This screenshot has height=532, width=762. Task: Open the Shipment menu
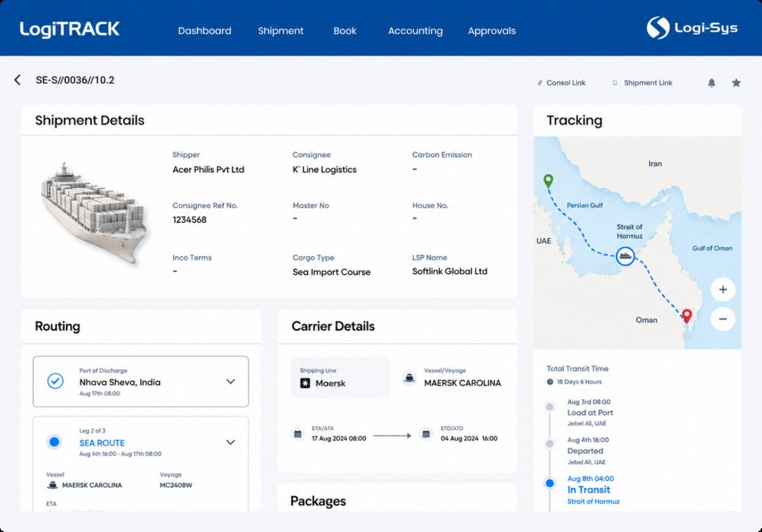click(x=281, y=30)
